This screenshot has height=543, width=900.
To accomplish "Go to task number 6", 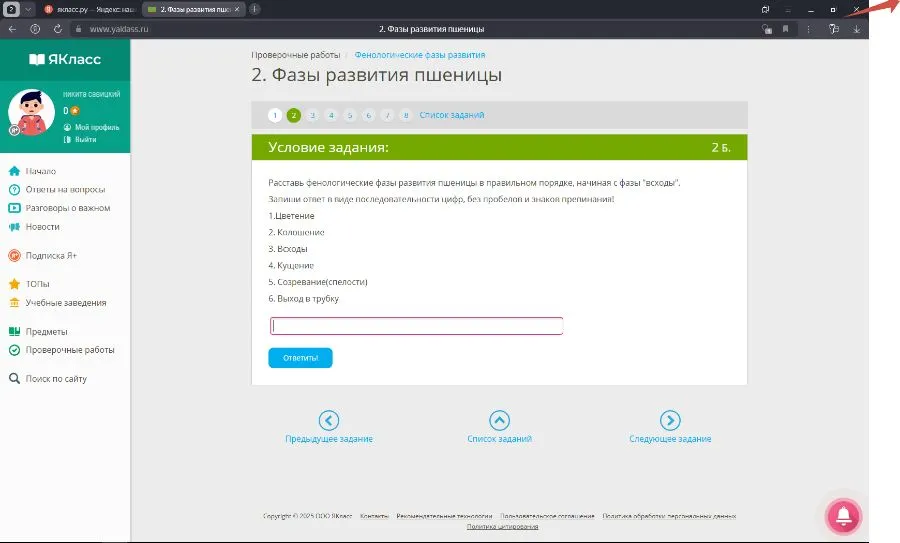I will coord(368,115).
